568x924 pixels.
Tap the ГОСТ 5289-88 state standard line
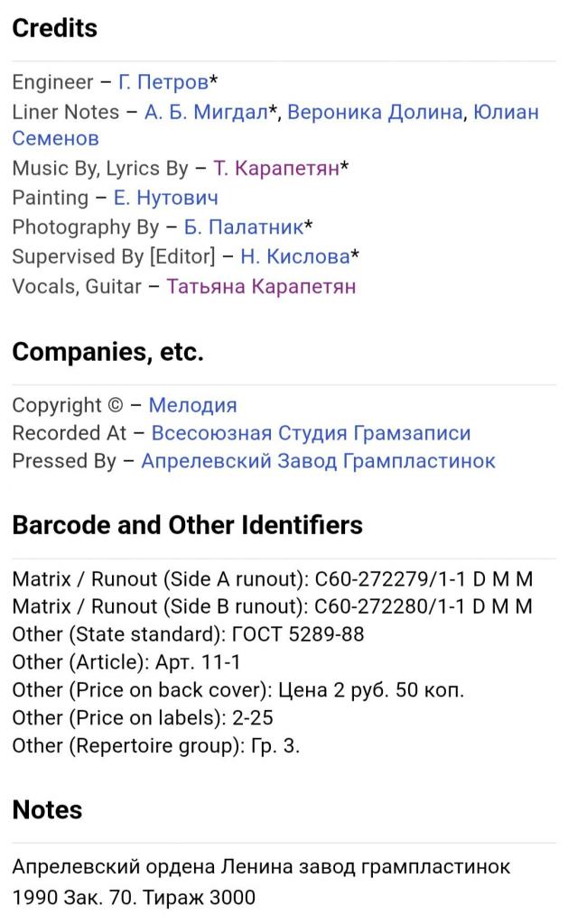click(x=188, y=634)
